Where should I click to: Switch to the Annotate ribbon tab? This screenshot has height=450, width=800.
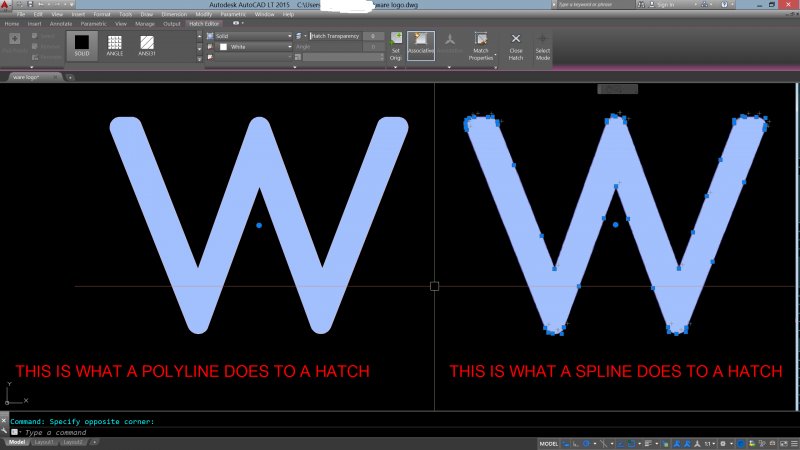pyautogui.click(x=61, y=22)
